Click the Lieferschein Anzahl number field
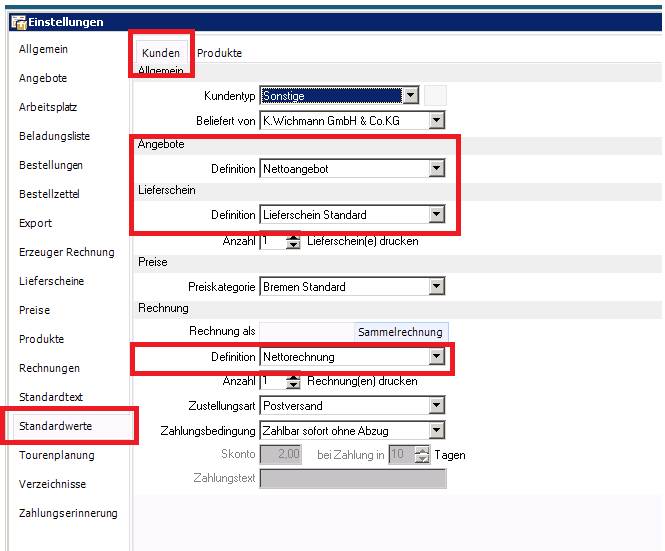 (272, 241)
